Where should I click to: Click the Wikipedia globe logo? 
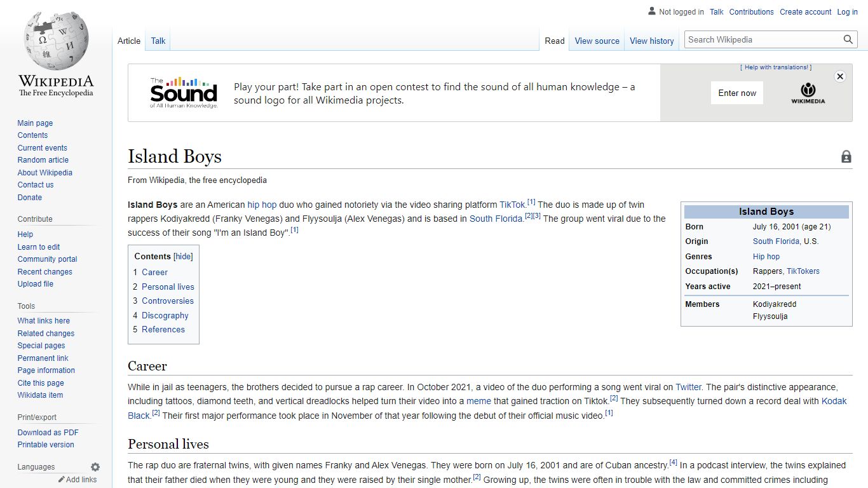coord(56,41)
